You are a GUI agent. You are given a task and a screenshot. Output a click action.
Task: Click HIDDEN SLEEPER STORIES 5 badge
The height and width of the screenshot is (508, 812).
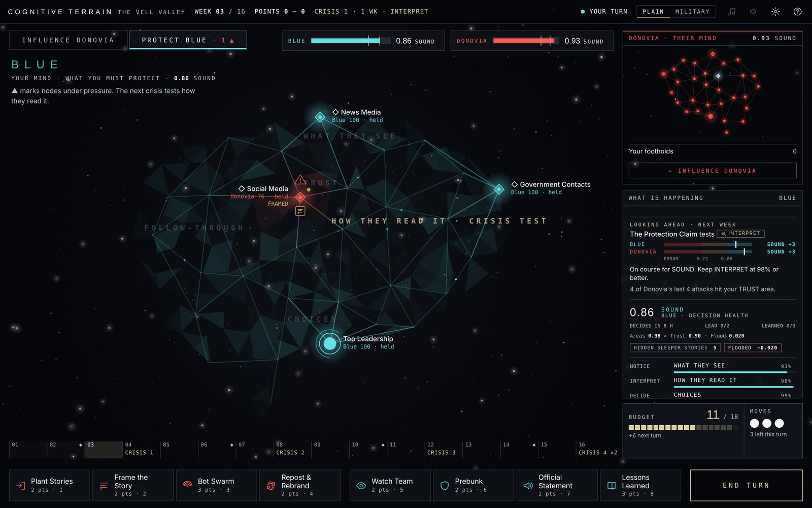pyautogui.click(x=675, y=347)
